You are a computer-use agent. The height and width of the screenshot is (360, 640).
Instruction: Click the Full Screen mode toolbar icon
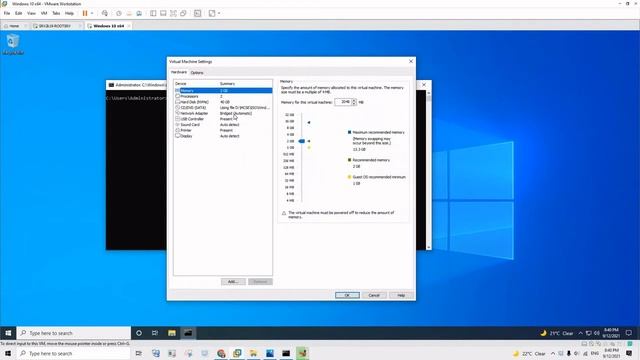[173, 13]
